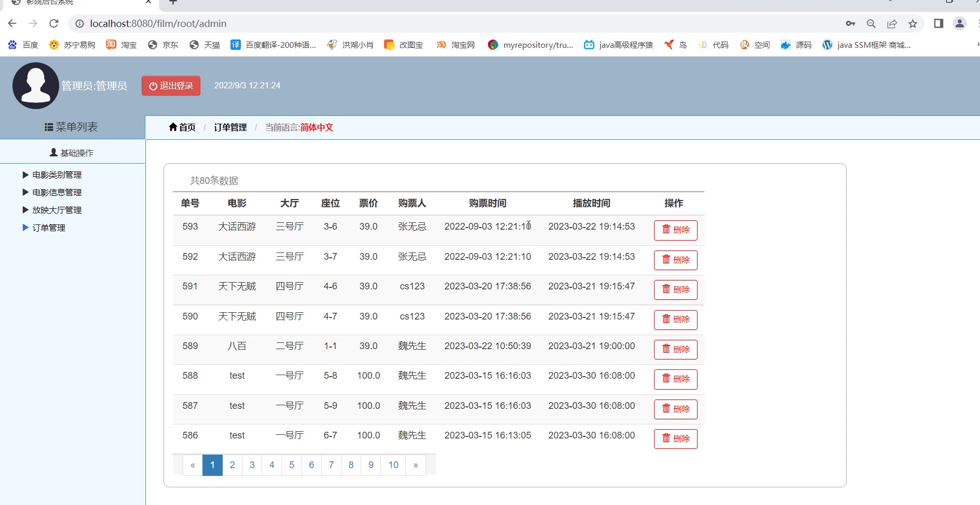The height and width of the screenshot is (505, 980).
Task: Select 订单管理 in sidebar menu
Action: [x=48, y=228]
